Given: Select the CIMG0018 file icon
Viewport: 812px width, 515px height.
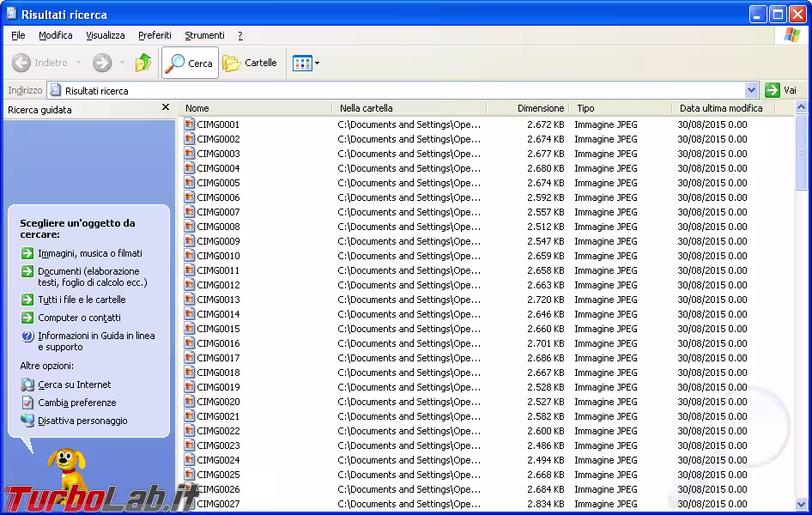Looking at the screenshot, I should (190, 373).
